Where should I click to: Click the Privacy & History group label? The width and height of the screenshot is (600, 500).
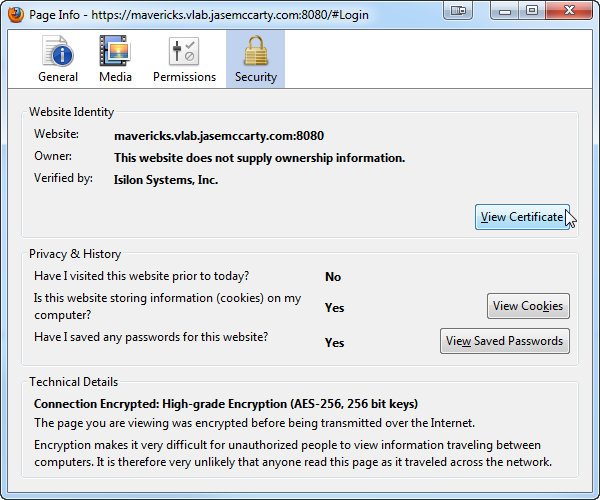click(75, 254)
